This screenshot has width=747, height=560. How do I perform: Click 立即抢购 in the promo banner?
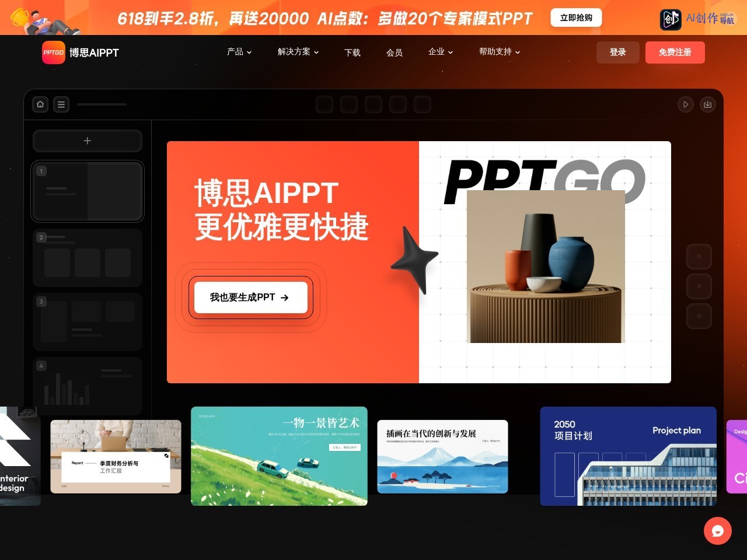[x=576, y=17]
